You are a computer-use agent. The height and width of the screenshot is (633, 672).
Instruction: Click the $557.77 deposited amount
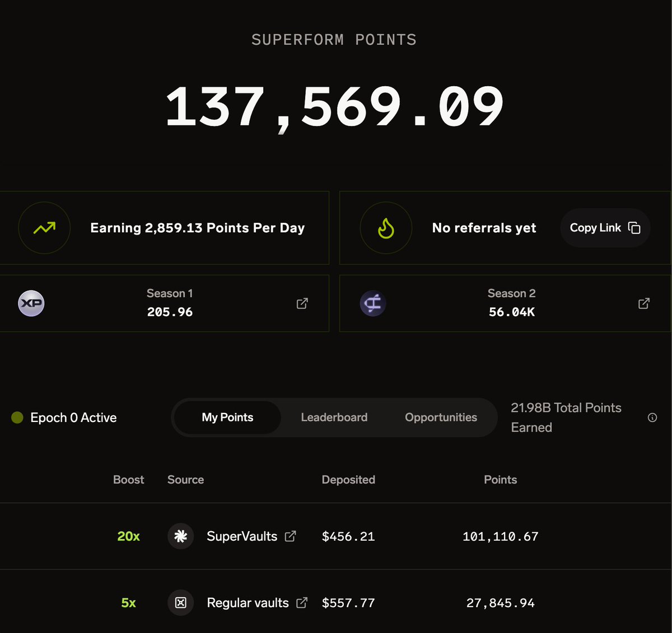coord(348,603)
